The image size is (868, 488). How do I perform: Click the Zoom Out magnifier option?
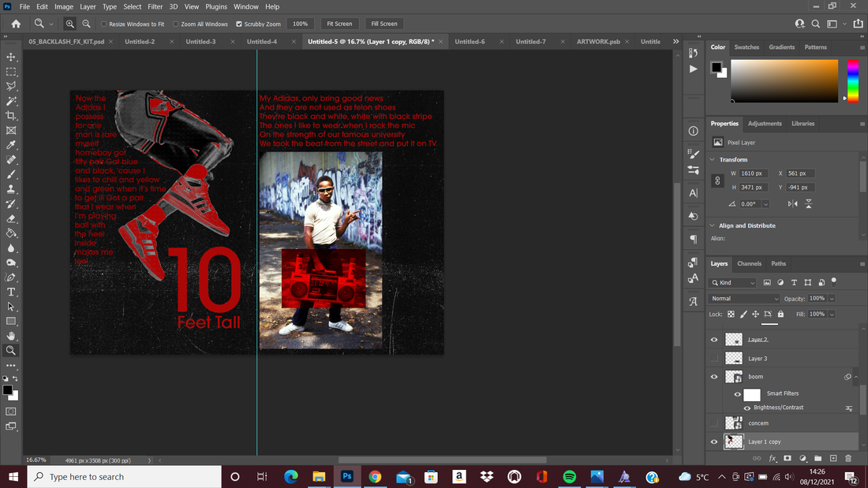tap(86, 24)
